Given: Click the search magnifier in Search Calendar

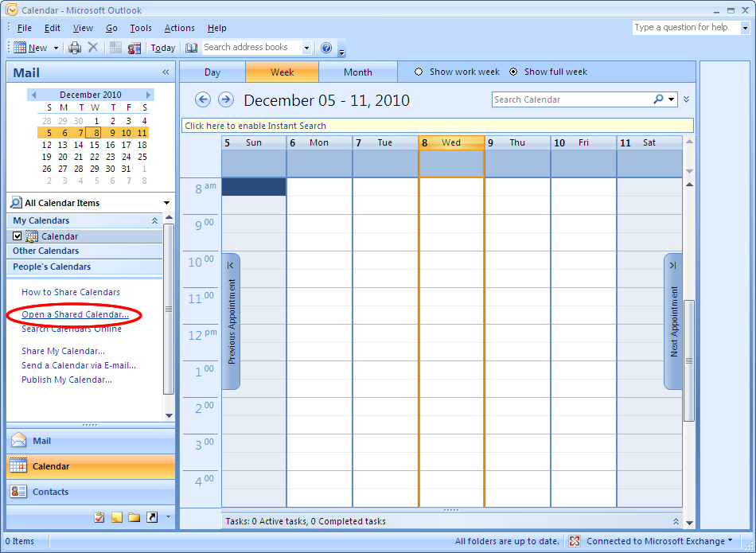Looking at the screenshot, I should [658, 99].
